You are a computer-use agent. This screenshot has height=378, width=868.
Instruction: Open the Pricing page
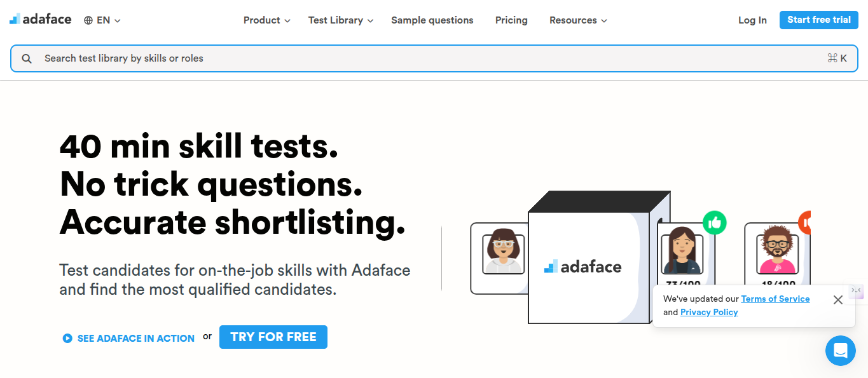coord(511,20)
